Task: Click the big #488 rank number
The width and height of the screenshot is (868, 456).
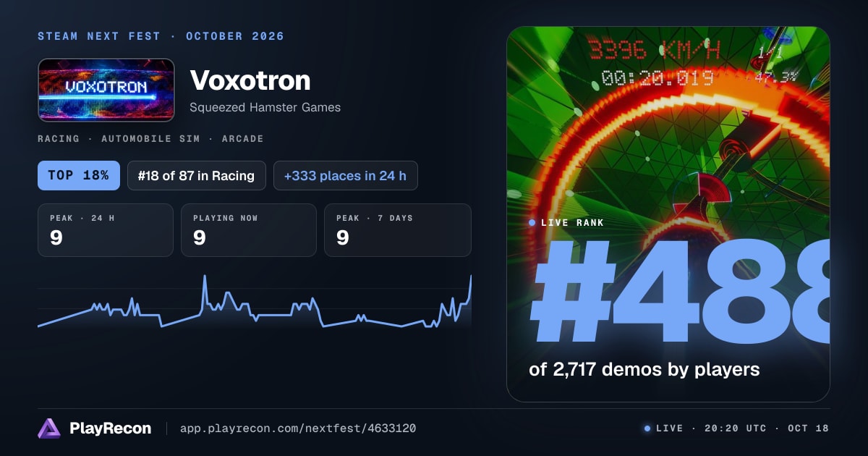Action: click(x=680, y=291)
